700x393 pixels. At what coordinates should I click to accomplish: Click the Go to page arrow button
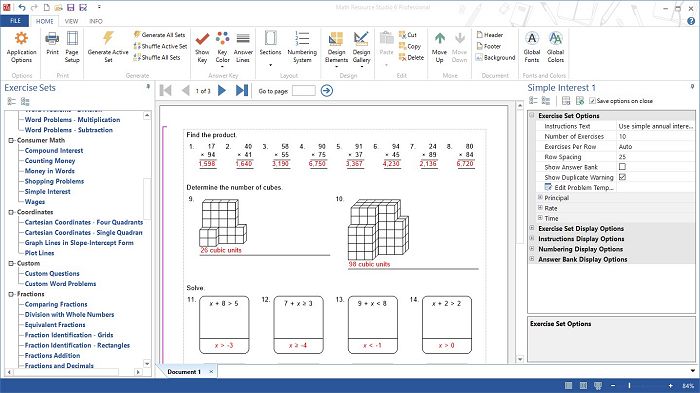[327, 91]
